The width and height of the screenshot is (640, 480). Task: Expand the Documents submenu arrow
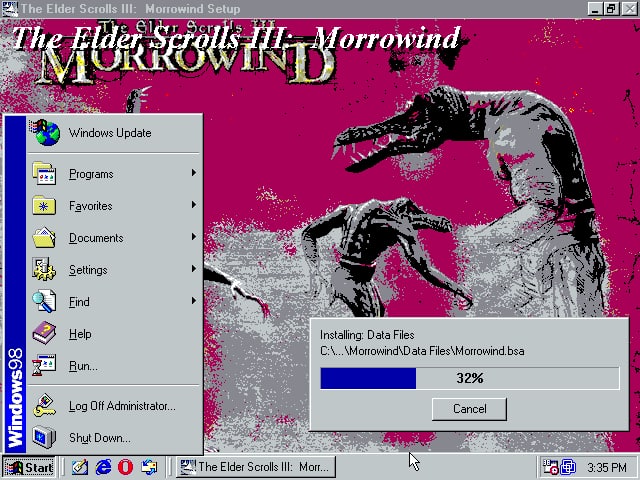tap(194, 237)
